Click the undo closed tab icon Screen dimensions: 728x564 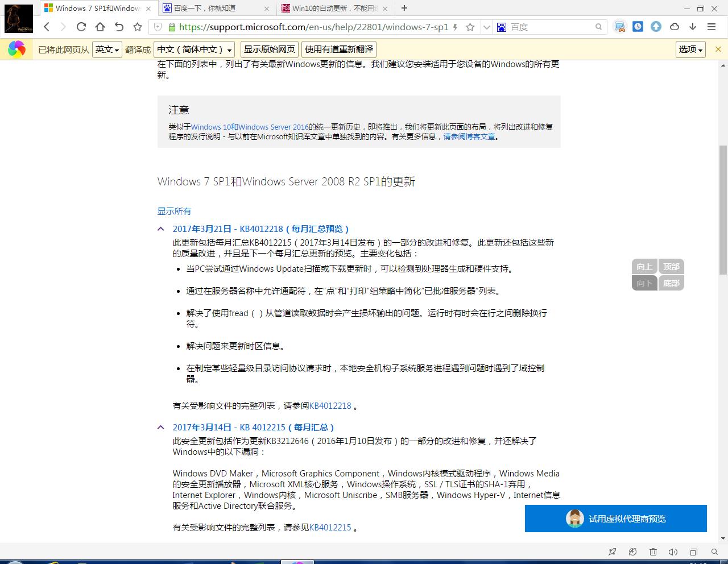(119, 27)
